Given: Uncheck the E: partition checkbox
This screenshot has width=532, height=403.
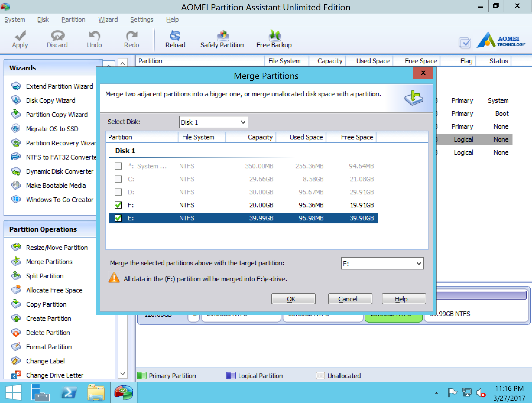Looking at the screenshot, I should 118,218.
